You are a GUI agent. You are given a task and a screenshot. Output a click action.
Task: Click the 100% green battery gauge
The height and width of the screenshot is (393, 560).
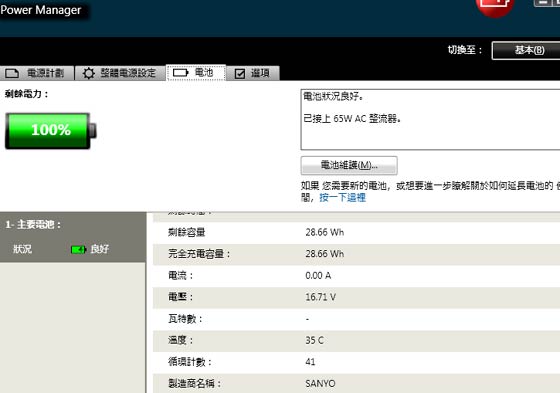coord(50,130)
